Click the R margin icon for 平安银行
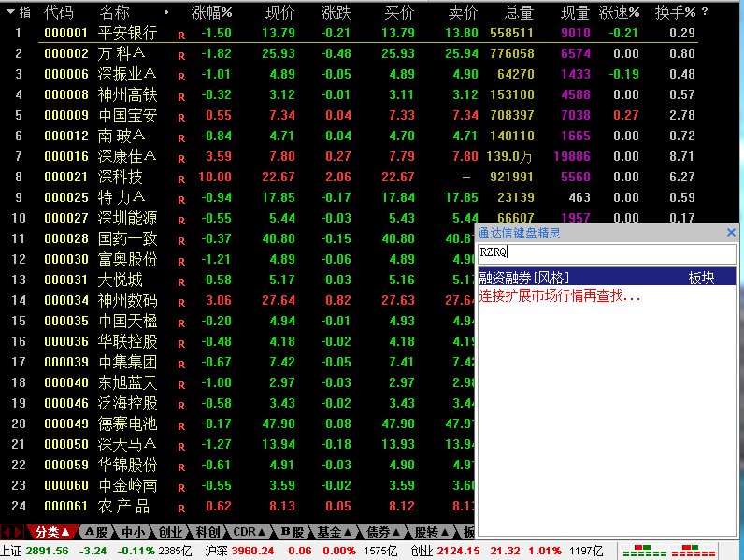The image size is (744, 560). (181, 35)
